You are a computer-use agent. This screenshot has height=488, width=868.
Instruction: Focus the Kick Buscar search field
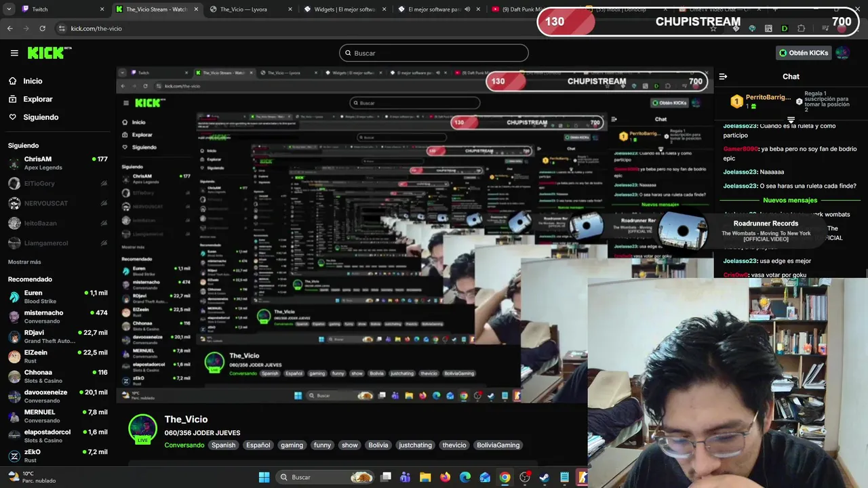coord(434,53)
